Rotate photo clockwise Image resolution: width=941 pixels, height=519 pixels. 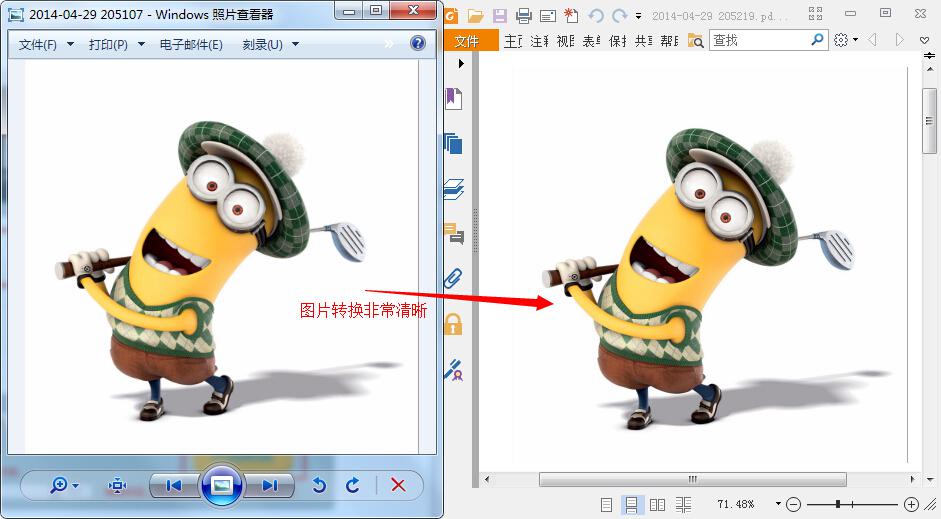pos(353,485)
